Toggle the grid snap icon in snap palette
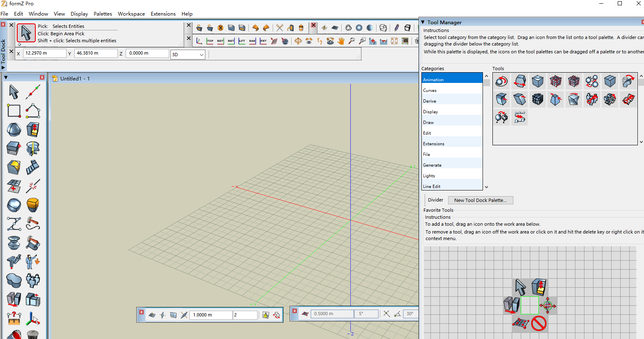Viewport: 644px width, 339px height. pos(305,314)
